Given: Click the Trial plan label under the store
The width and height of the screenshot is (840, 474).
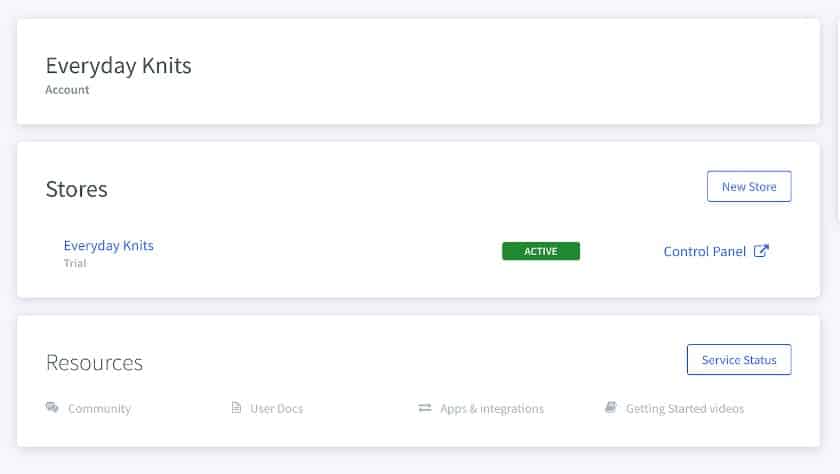Looking at the screenshot, I should click(x=75, y=263).
